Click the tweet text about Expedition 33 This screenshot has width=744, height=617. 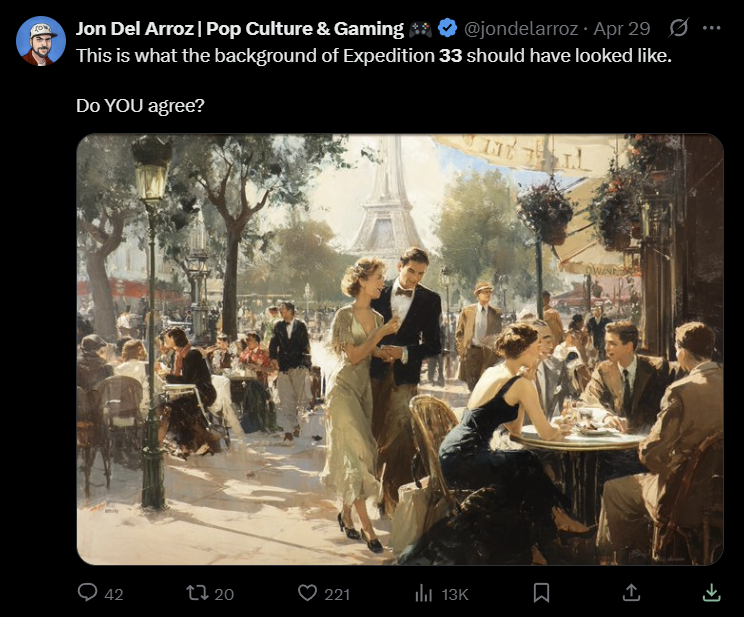coord(374,56)
